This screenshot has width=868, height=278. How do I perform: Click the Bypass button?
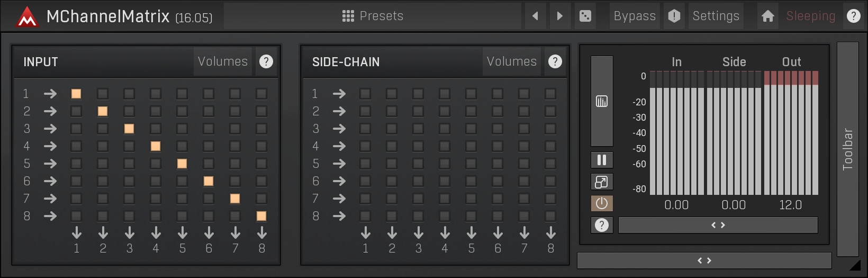click(x=635, y=16)
